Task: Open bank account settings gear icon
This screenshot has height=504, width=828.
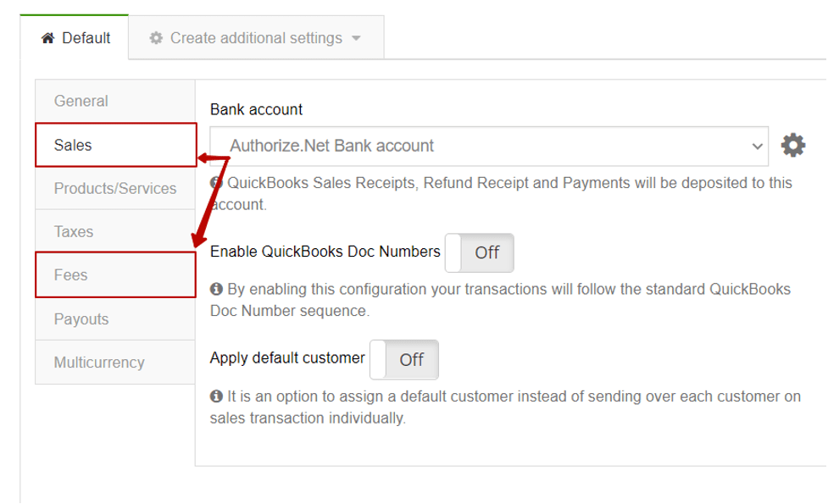Action: [x=792, y=145]
